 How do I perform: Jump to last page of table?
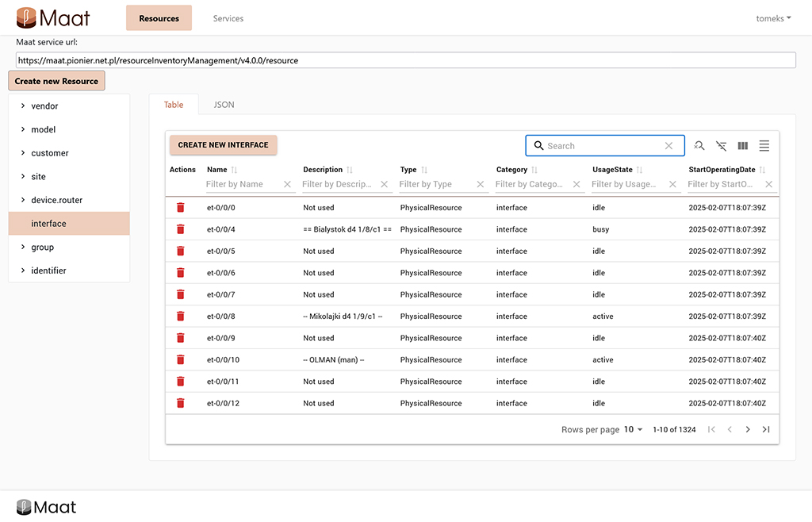[766, 429]
